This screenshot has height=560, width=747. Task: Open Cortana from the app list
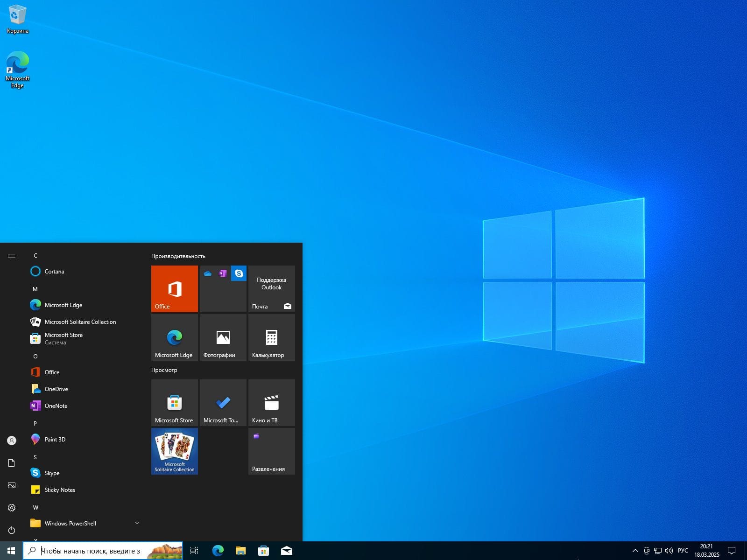[x=54, y=271]
